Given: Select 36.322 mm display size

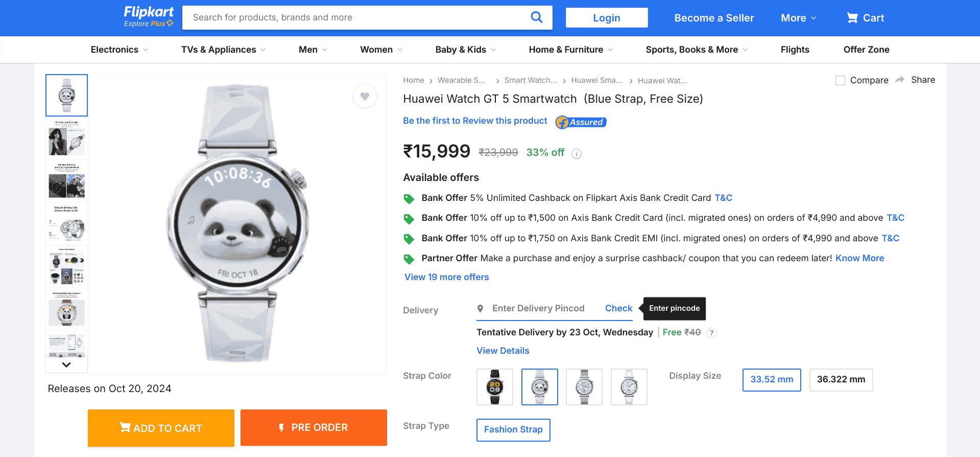Looking at the screenshot, I should (841, 380).
